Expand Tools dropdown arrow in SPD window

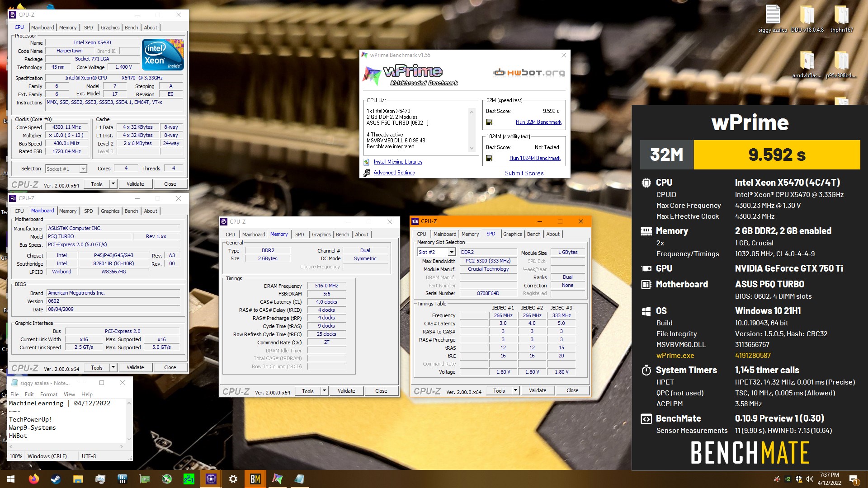(515, 390)
